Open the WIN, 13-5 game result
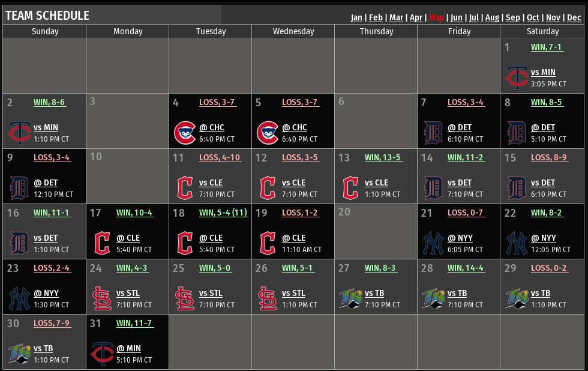The width and height of the screenshot is (588, 371). pos(382,157)
